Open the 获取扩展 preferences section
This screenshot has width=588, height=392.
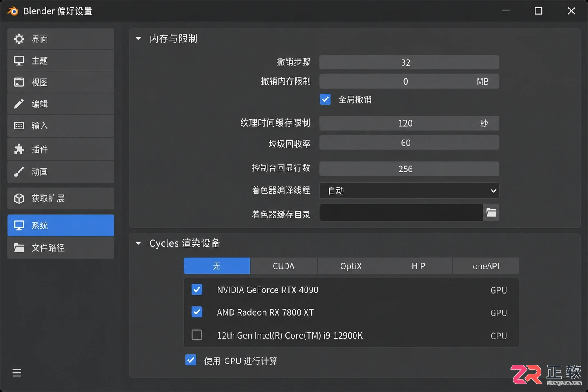tap(61, 198)
